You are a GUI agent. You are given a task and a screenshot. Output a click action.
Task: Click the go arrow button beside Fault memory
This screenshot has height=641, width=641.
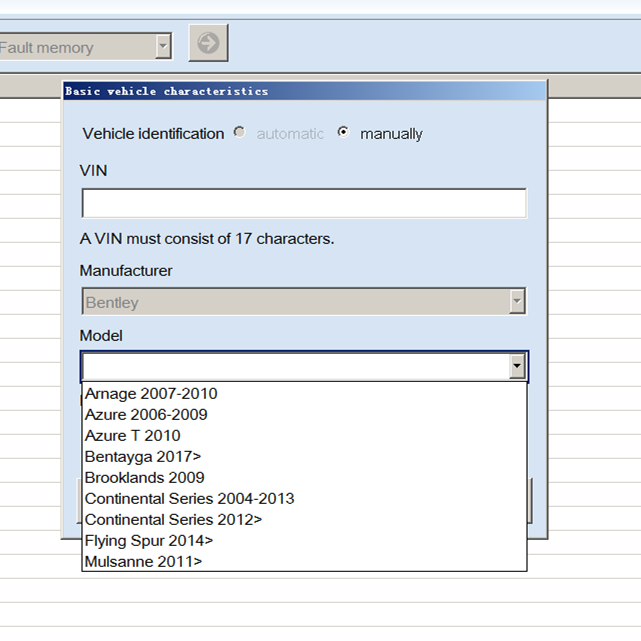(x=208, y=43)
